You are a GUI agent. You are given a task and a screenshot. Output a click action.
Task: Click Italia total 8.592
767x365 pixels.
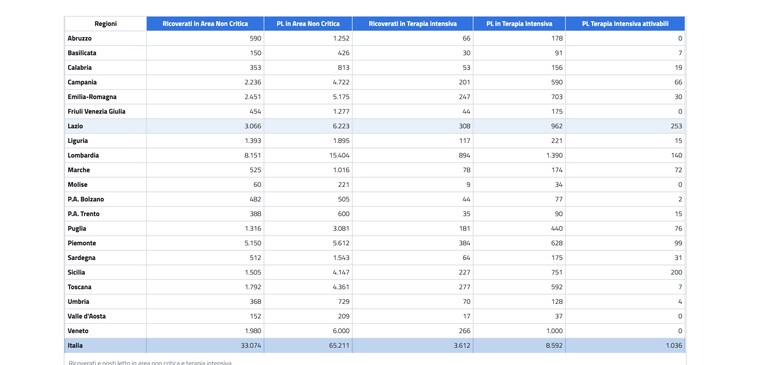[x=555, y=346]
